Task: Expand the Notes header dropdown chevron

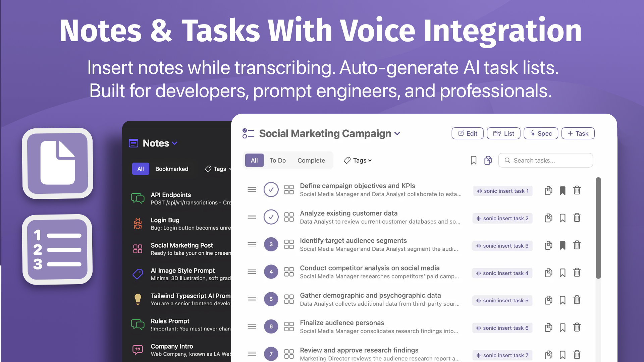Action: tap(175, 143)
